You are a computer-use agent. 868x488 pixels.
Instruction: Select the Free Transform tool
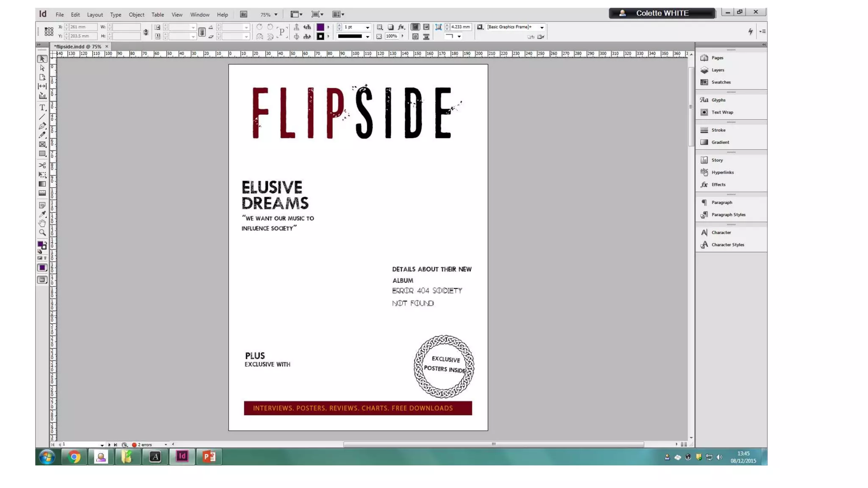tap(42, 175)
